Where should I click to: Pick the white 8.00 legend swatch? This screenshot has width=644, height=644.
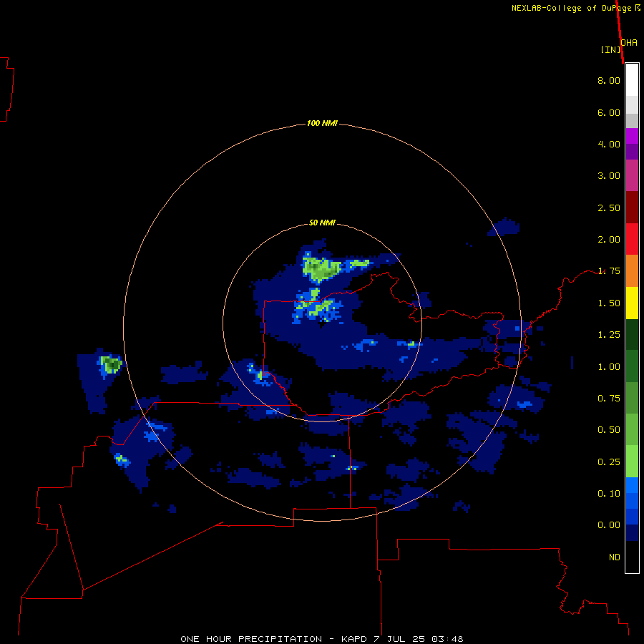tap(632, 80)
